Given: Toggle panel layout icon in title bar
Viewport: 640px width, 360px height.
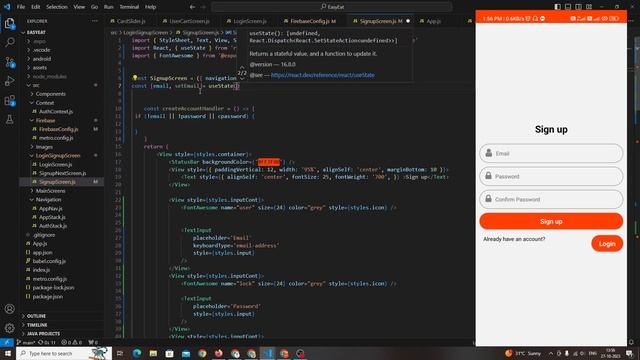Looking at the screenshot, I should point(568,7).
